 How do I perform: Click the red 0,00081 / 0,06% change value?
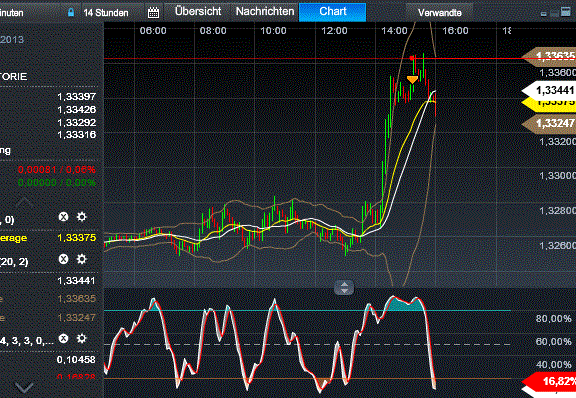point(57,170)
